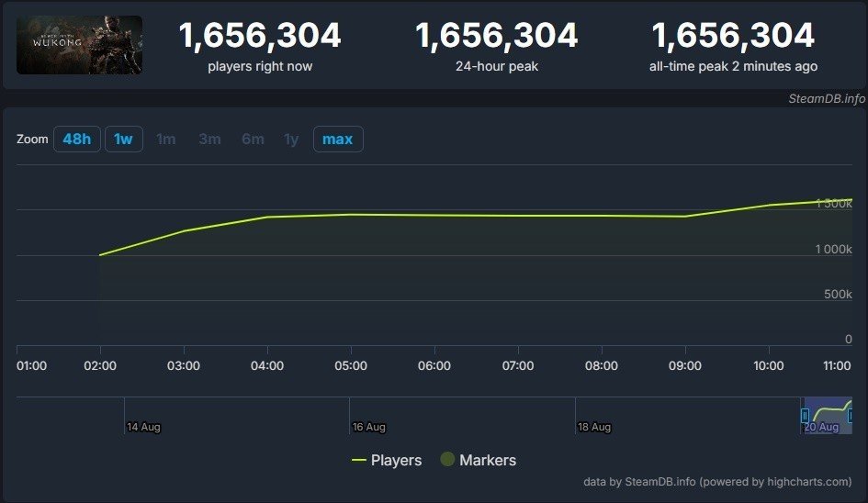Open the SteamDB.info data credit link
The image size is (868, 503).
tap(717, 481)
